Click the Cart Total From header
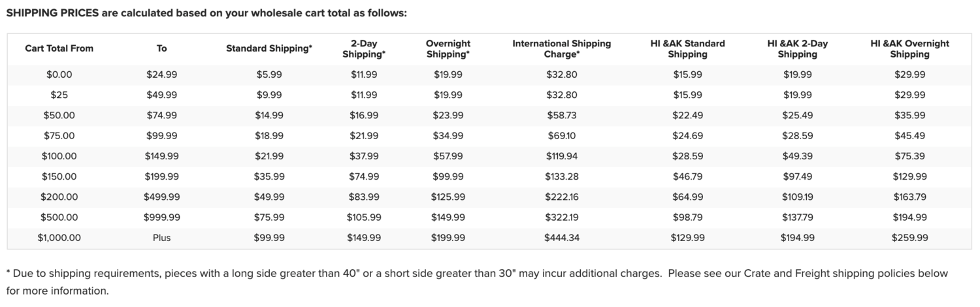980x307 pixels. (59, 48)
